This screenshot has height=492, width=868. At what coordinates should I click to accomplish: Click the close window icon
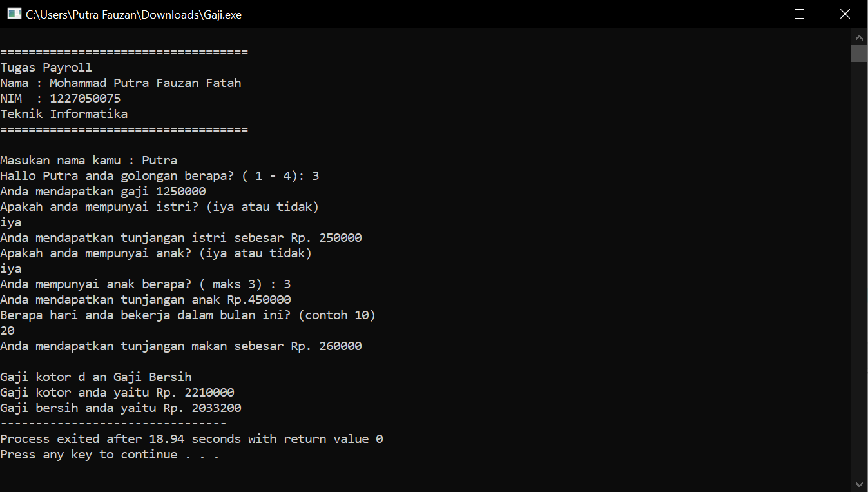click(x=845, y=13)
